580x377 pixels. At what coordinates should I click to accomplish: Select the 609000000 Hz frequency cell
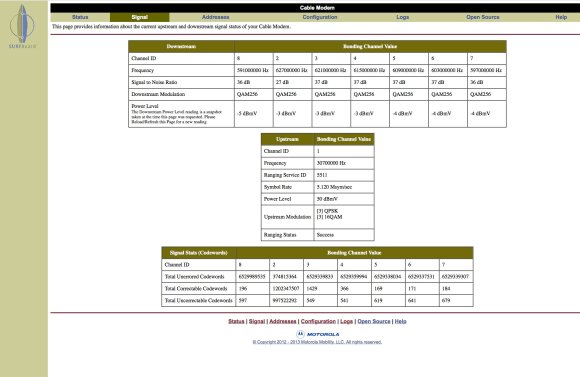tap(408, 70)
